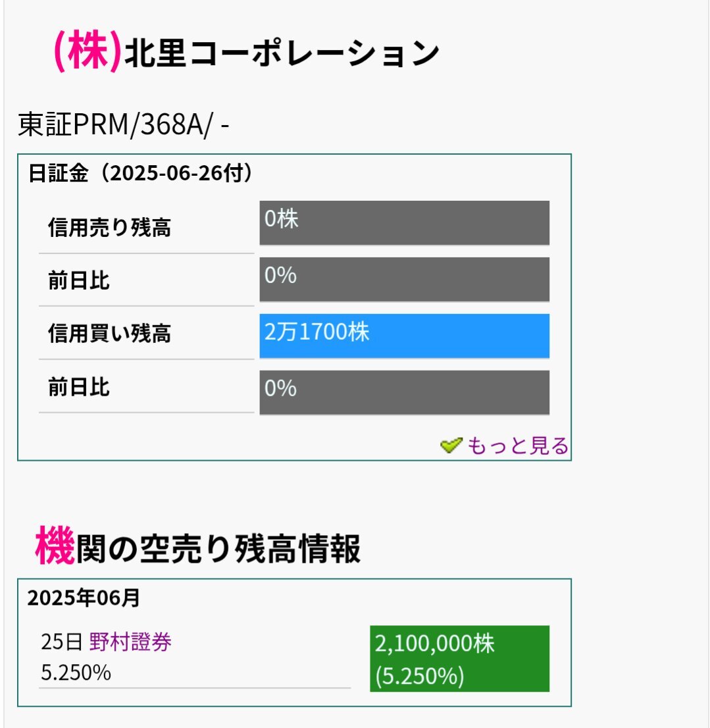
Task: Click the blue 2万1700株 bar
Action: 404,336
